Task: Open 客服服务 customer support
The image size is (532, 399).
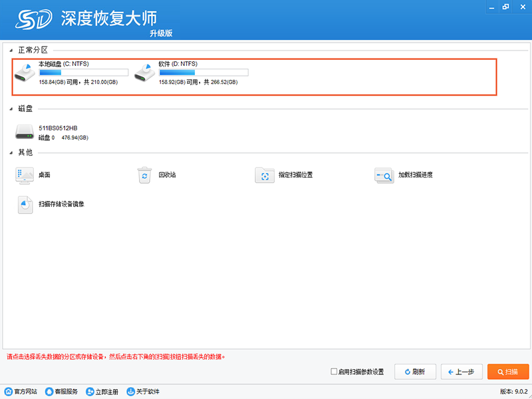Action: [x=61, y=392]
